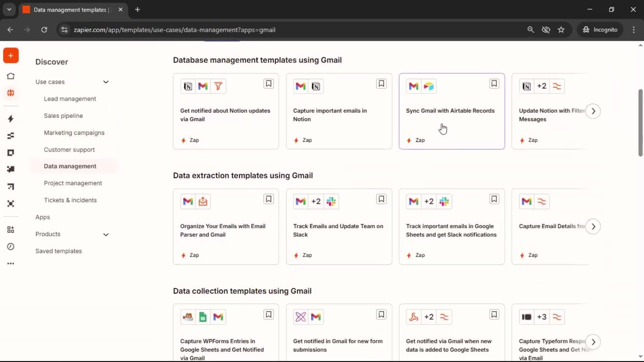Go back with browser back arrow
The height and width of the screenshot is (362, 644).
point(10,29)
